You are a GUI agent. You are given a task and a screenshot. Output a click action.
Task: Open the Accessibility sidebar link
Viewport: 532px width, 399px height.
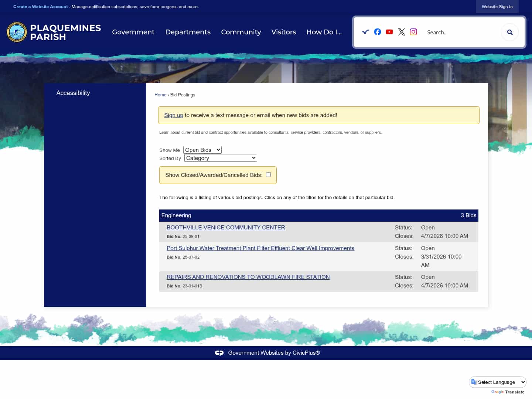click(x=73, y=93)
